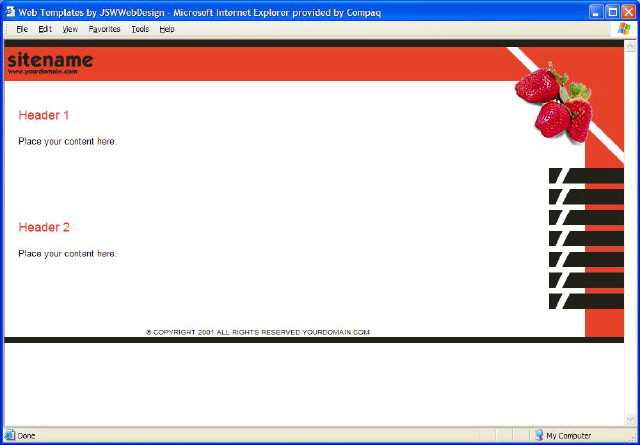Minimize the Internet Explorer window
Viewport: 640px width, 445px height.
click(594, 11)
